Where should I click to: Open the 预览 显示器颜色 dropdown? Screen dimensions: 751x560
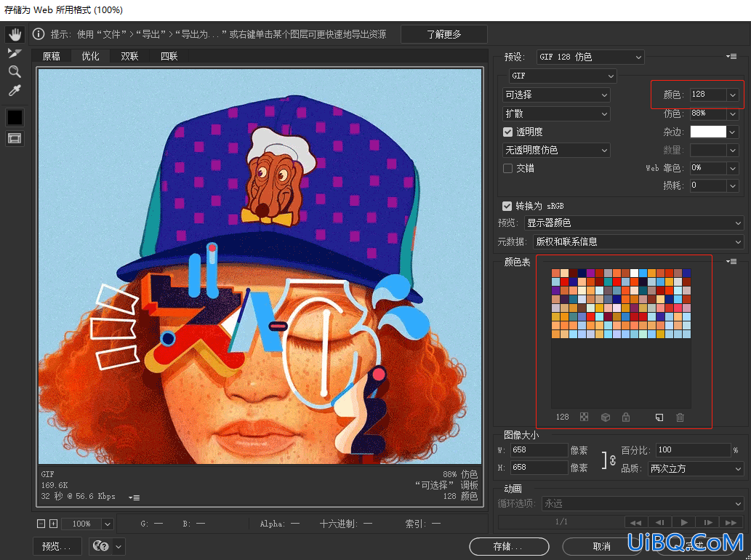(634, 223)
